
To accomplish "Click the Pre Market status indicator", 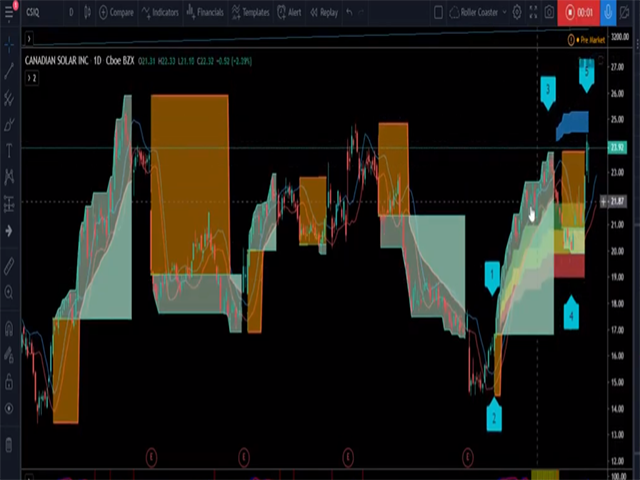I will click(x=586, y=40).
